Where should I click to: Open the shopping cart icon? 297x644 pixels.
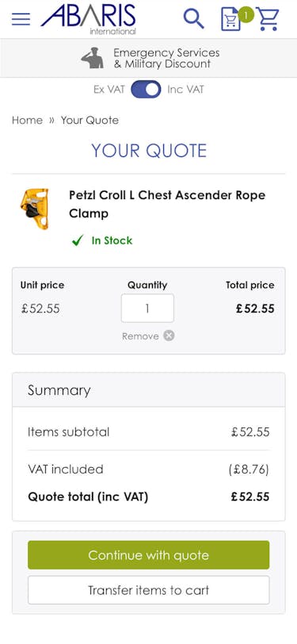(x=268, y=19)
